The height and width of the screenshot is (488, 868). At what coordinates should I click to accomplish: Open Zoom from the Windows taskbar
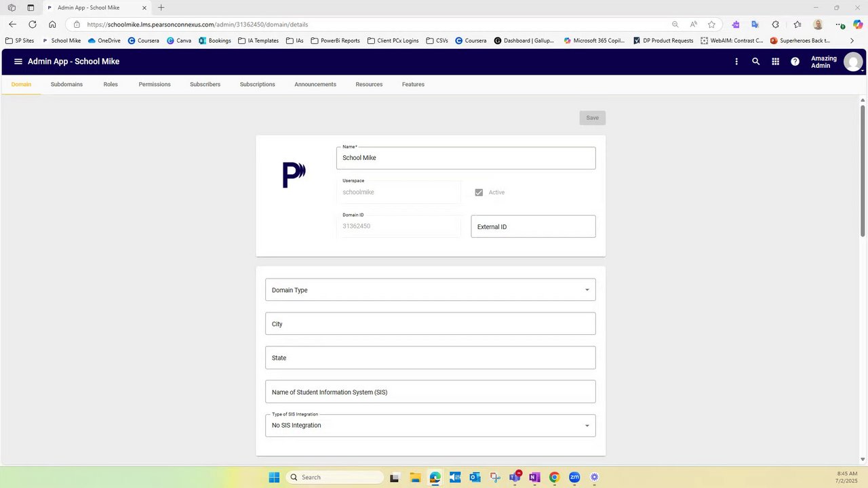click(574, 477)
